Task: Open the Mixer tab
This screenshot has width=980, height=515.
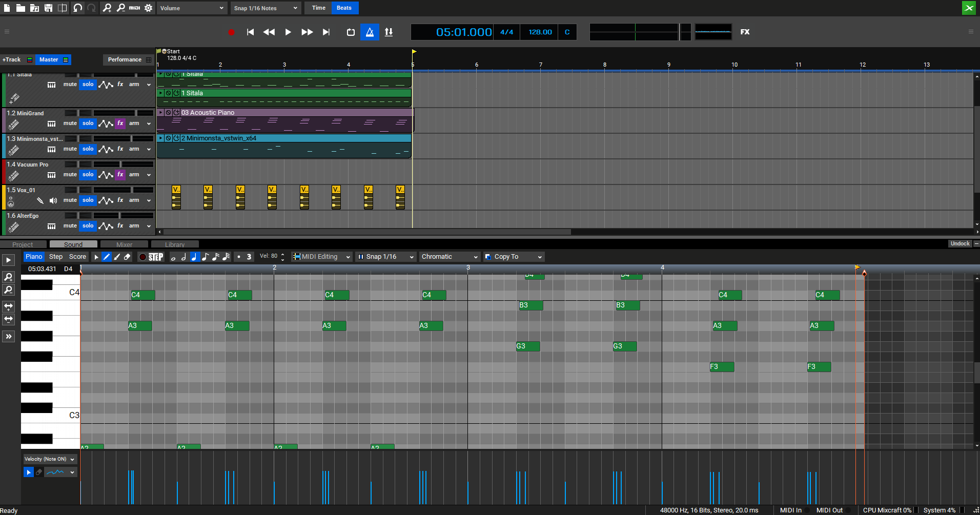Action: pyautogui.click(x=124, y=244)
